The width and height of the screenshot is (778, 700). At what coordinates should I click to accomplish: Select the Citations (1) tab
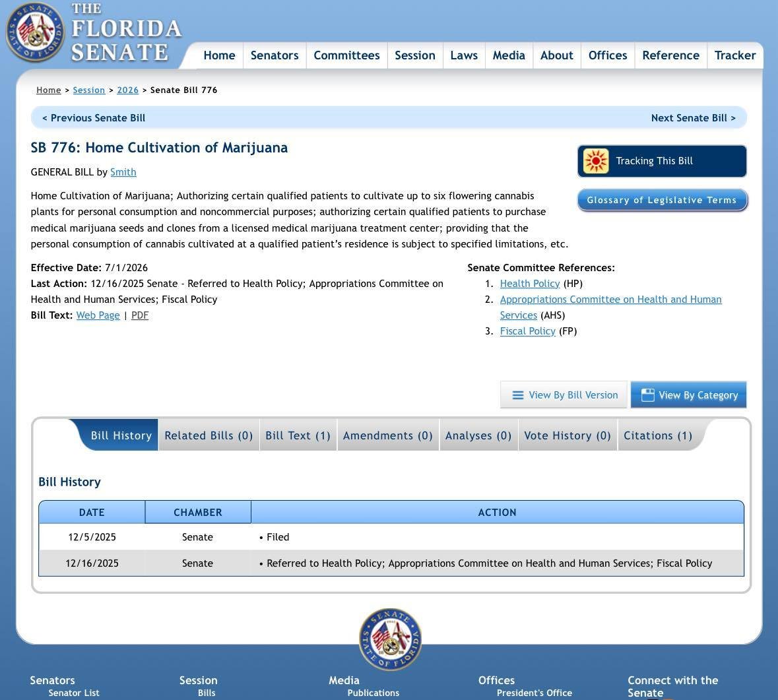(658, 435)
